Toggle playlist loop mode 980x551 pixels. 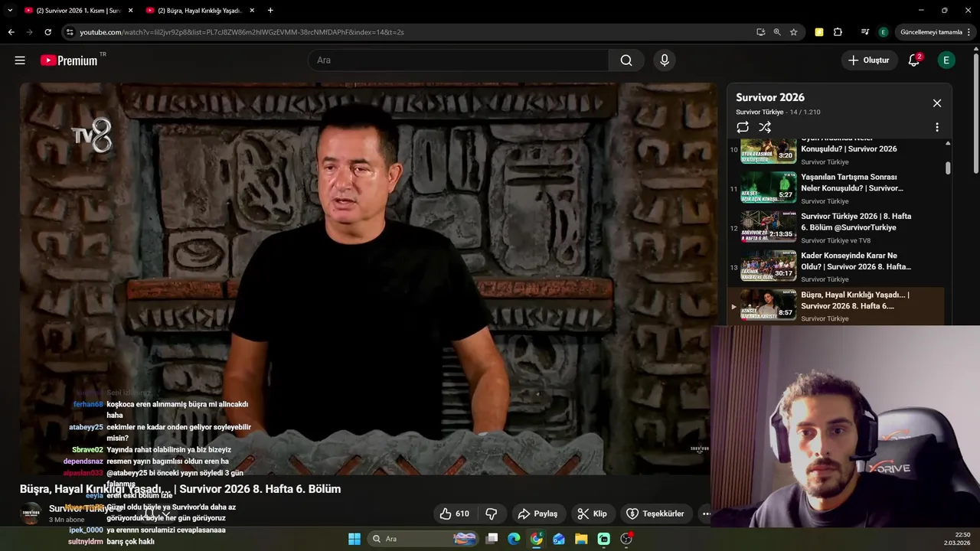coord(743,128)
